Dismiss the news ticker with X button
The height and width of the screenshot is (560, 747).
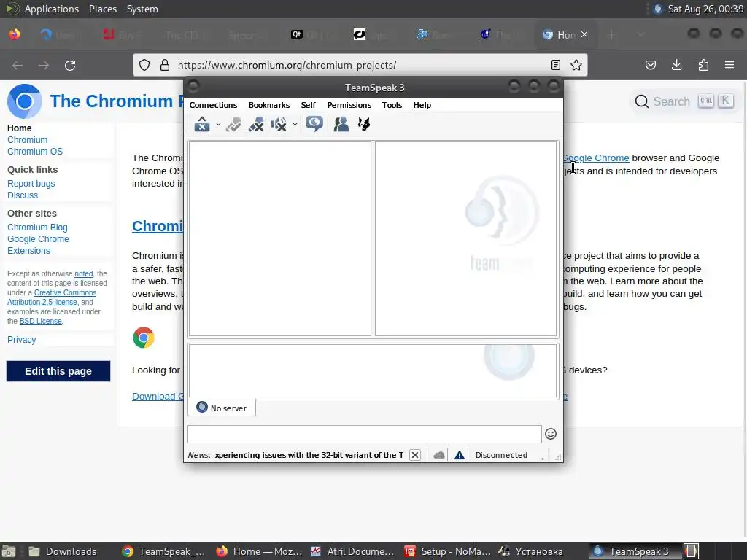tap(415, 455)
